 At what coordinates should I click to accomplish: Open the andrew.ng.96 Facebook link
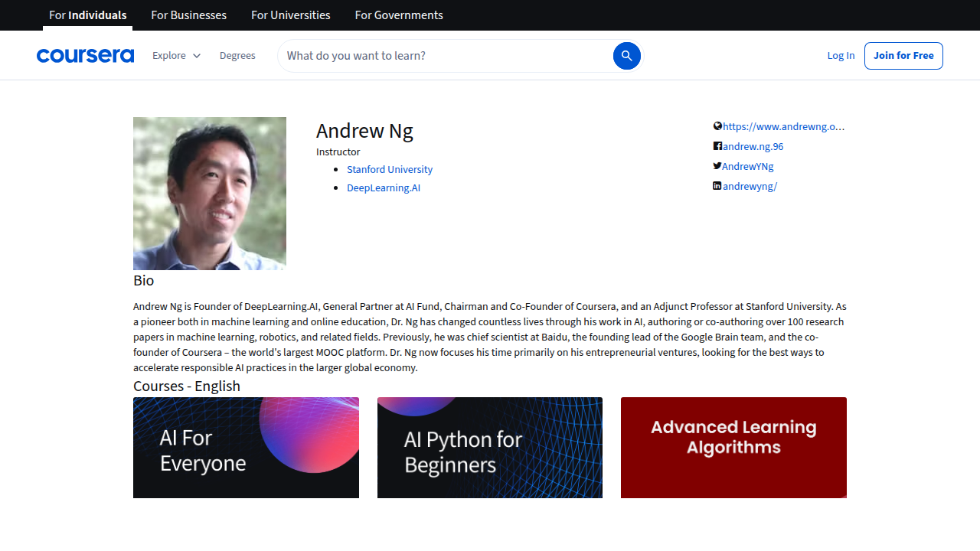pos(753,146)
